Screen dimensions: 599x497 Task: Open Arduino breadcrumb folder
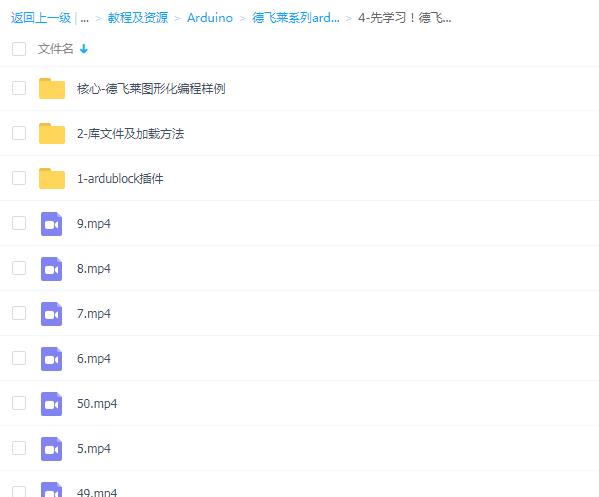210,18
